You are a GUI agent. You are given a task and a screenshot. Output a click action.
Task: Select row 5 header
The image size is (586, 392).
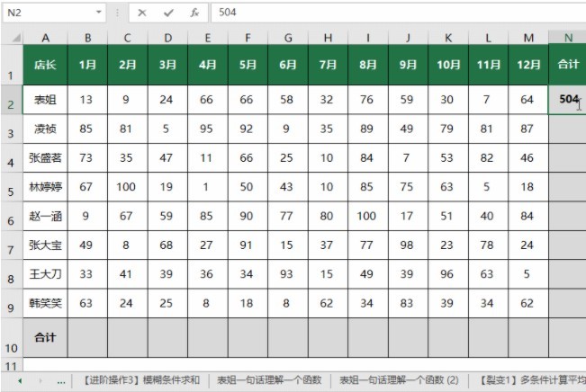coord(11,187)
